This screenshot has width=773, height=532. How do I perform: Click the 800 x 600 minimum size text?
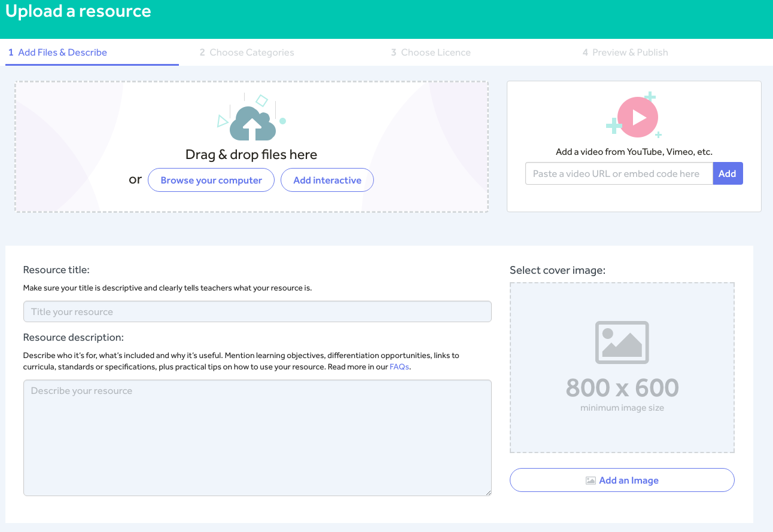click(x=622, y=389)
